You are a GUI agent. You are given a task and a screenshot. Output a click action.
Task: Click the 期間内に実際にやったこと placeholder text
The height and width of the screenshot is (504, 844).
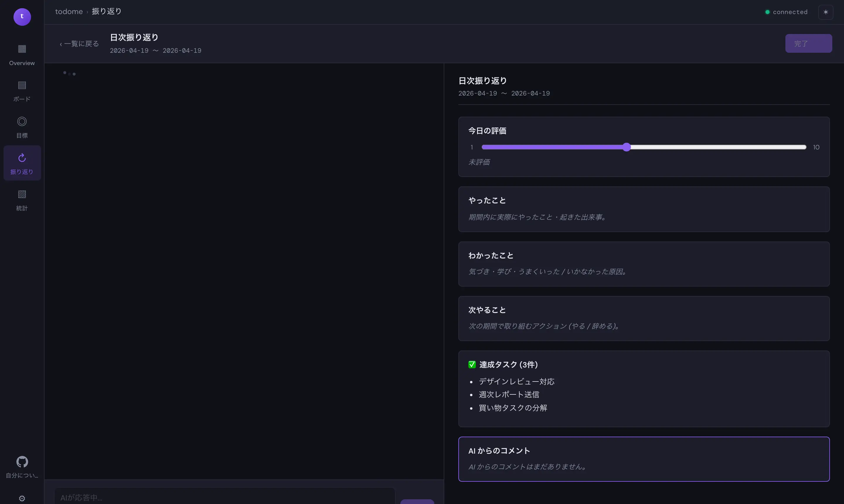click(537, 217)
